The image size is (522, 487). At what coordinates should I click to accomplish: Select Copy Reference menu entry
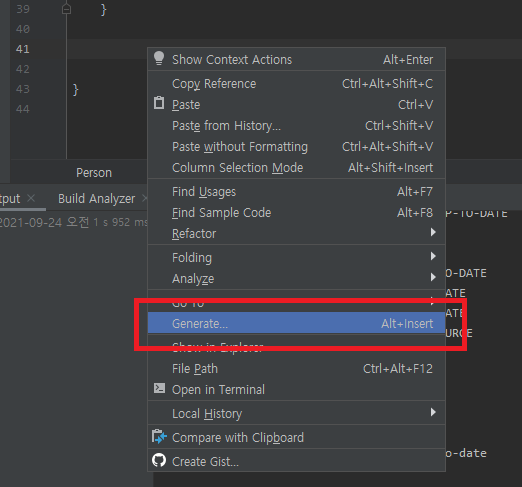click(x=297, y=84)
